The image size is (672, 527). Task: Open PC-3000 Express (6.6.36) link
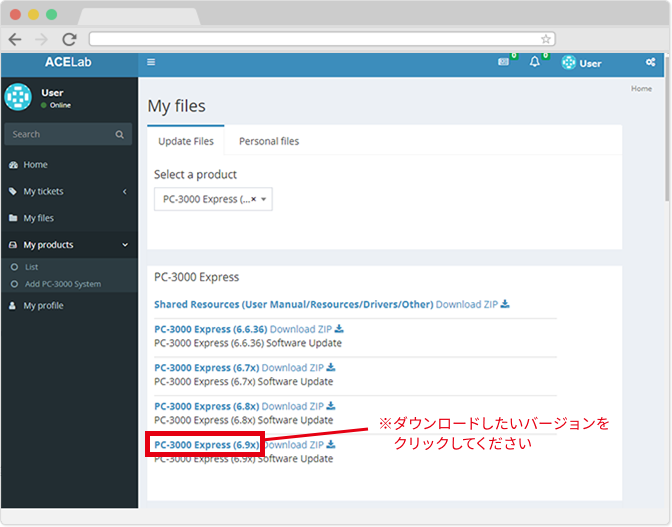click(210, 329)
